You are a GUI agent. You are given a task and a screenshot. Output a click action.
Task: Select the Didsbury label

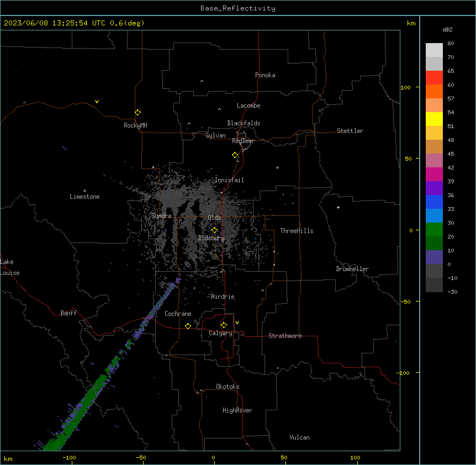(211, 238)
